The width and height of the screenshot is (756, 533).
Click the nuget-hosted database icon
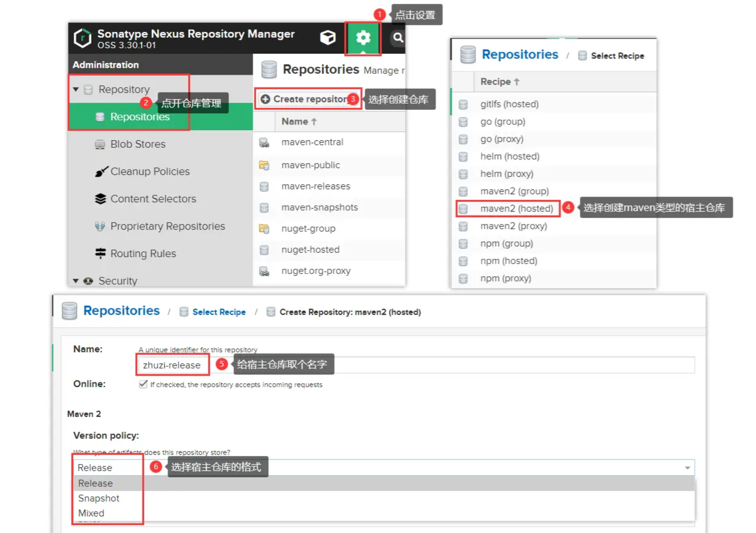tap(264, 250)
